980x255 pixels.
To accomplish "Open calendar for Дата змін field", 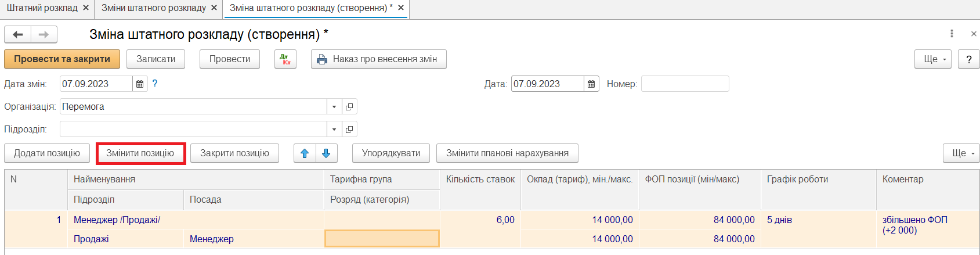I will (x=140, y=84).
